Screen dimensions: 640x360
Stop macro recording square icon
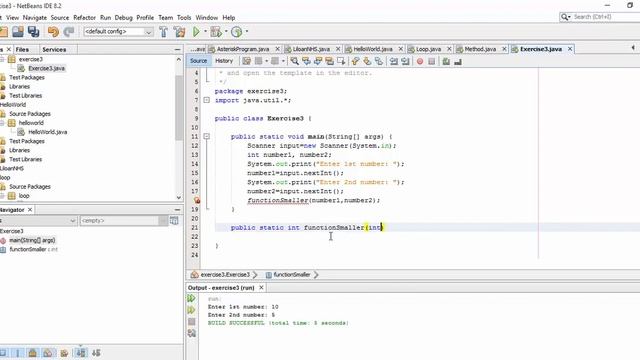(x=431, y=61)
